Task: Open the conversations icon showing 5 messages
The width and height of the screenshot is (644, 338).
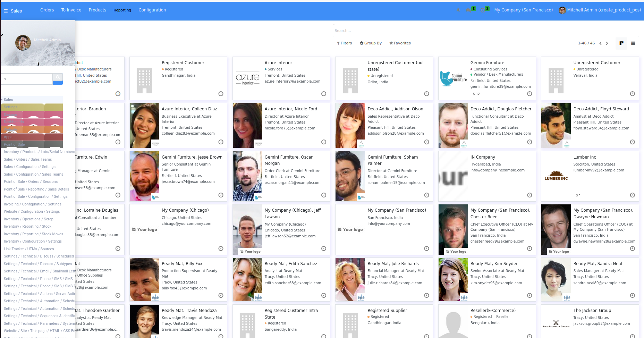Action: pos(469,10)
